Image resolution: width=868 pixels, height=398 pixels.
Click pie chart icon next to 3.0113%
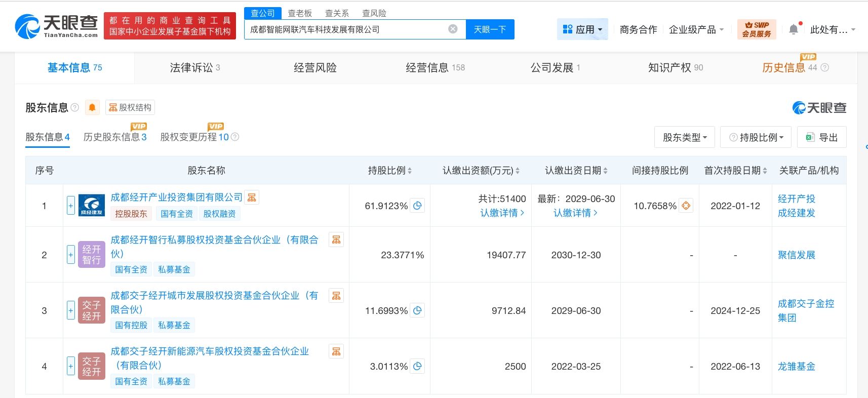(x=417, y=366)
